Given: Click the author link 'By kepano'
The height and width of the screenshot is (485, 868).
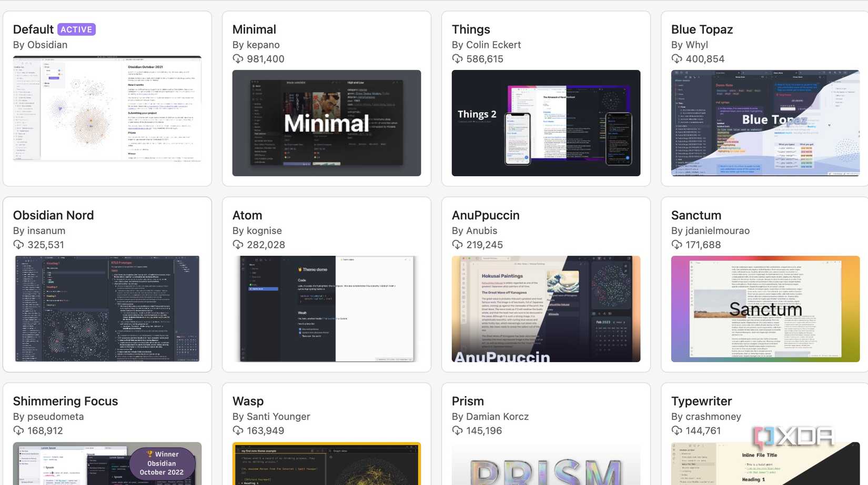Looking at the screenshot, I should pyautogui.click(x=256, y=45).
